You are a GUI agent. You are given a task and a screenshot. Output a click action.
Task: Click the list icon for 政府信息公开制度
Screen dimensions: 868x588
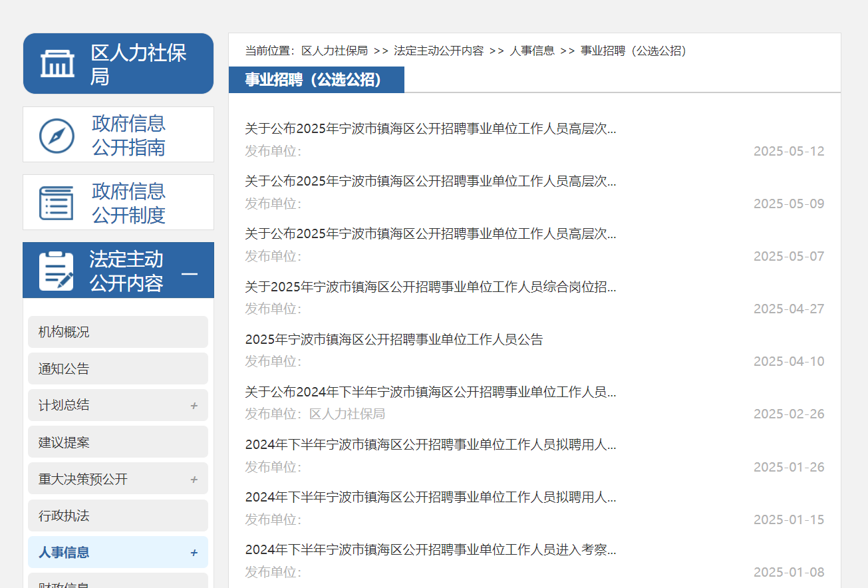tap(57, 203)
